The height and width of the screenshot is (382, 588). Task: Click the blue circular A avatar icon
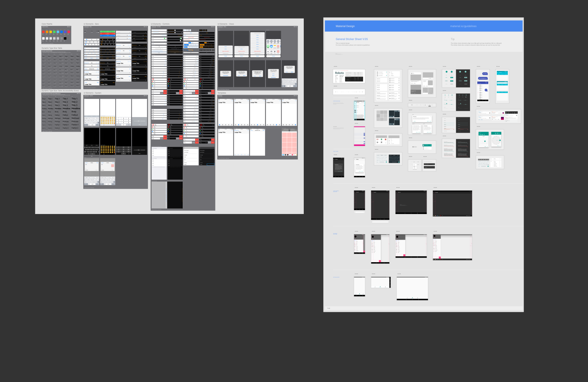(x=486, y=90)
